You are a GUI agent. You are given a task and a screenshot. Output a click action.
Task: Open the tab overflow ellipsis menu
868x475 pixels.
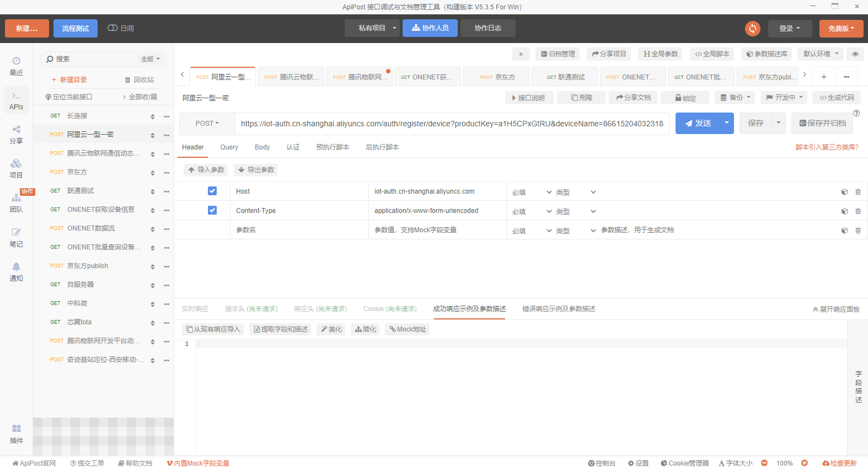pos(846,77)
